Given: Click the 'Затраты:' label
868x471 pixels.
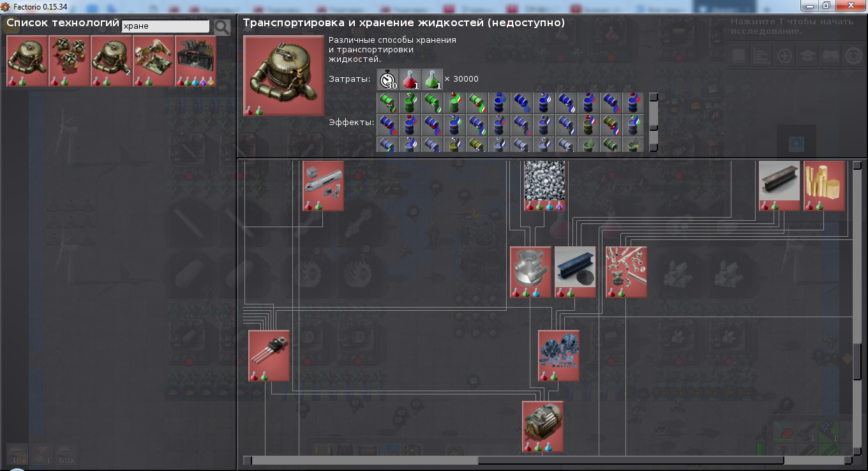Looking at the screenshot, I should pos(349,79).
